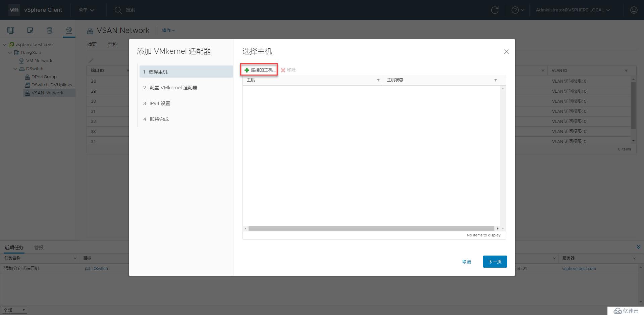Click the 移除 remove button
The image size is (644, 315).
[x=288, y=70]
